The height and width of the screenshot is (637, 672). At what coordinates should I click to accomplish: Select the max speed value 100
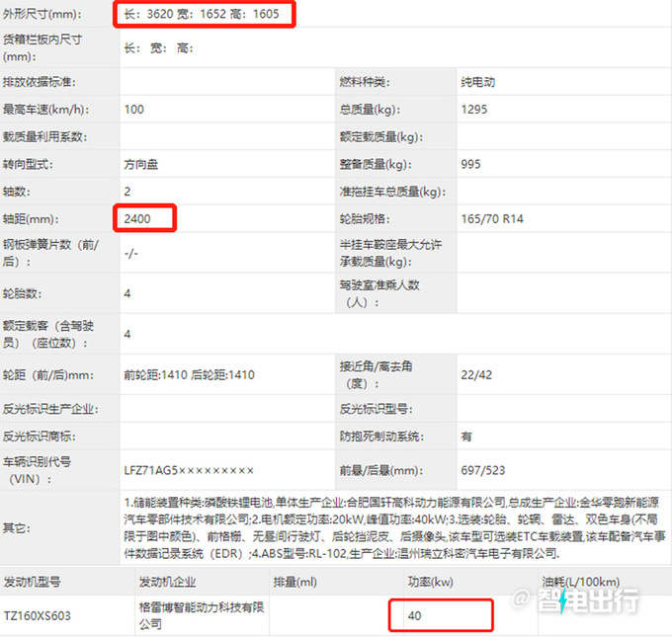(x=134, y=110)
